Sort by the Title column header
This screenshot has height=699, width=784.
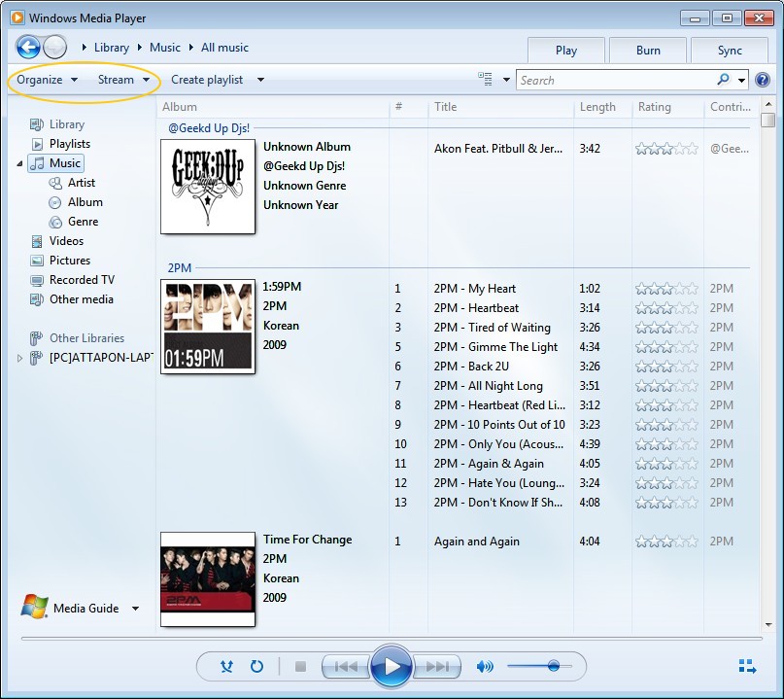click(x=501, y=107)
